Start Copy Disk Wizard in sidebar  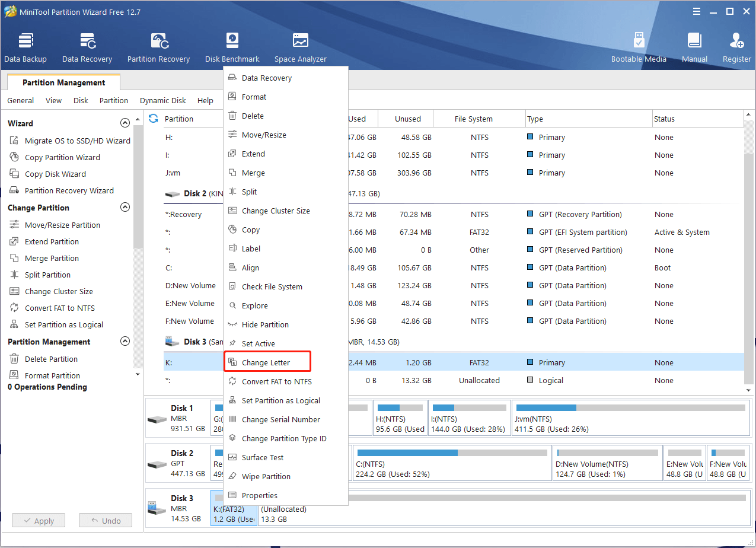pyautogui.click(x=48, y=174)
